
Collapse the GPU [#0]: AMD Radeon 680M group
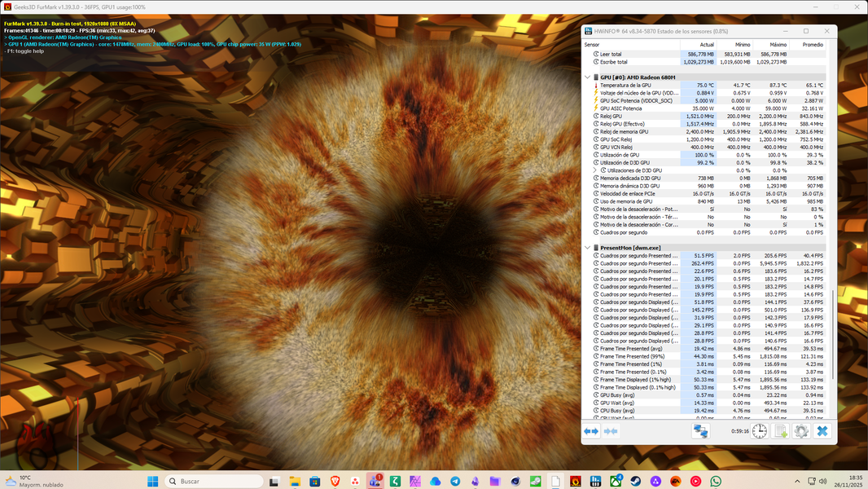(587, 77)
